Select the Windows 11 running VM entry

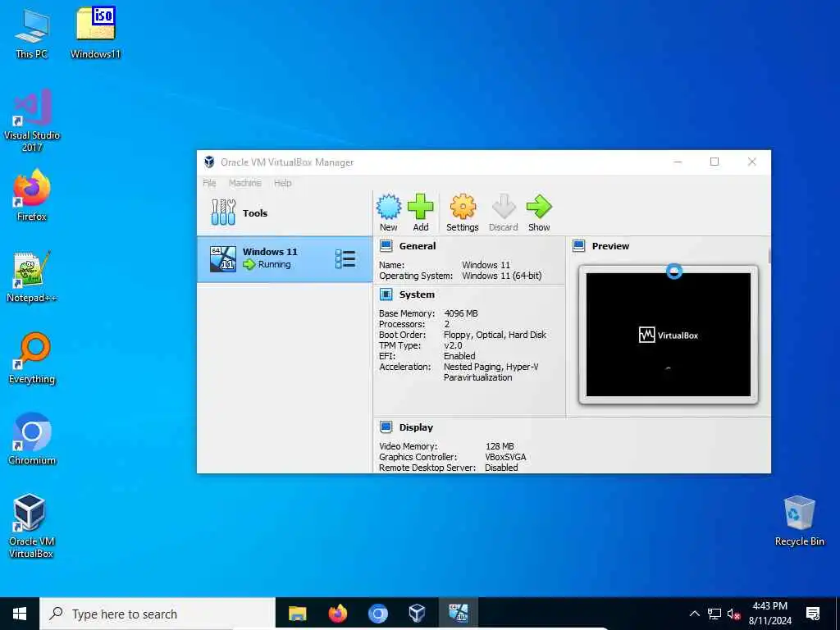(285, 258)
